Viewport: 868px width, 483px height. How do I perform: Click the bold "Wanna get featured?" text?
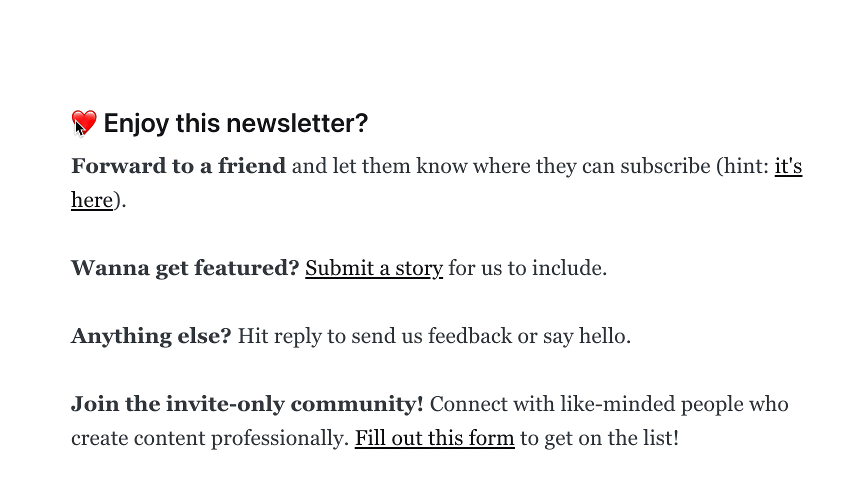(185, 268)
